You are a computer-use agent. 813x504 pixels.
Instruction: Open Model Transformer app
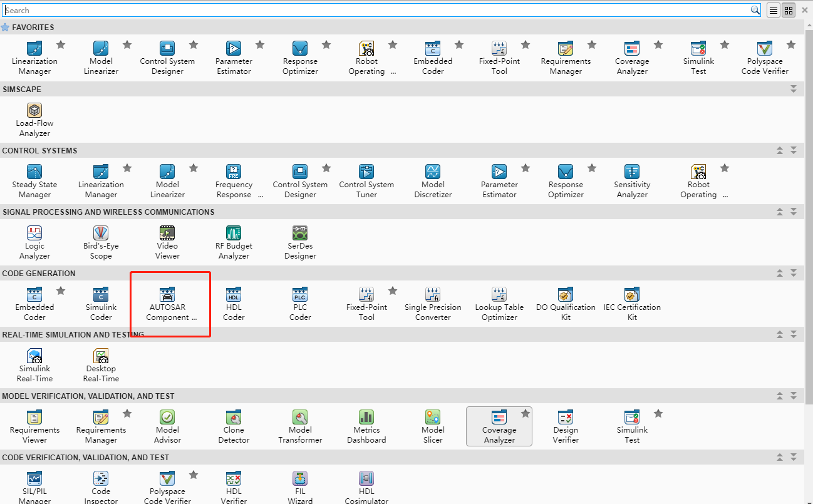tap(300, 426)
